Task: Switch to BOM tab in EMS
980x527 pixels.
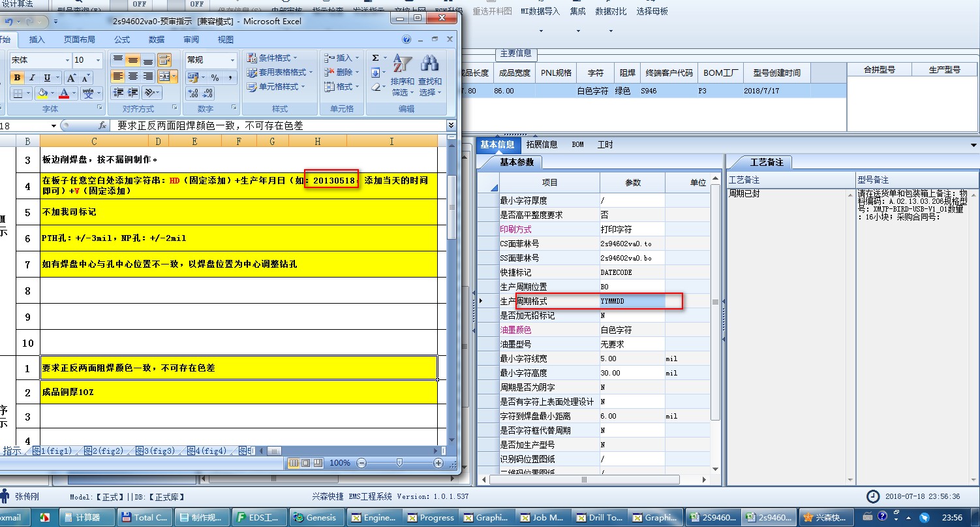Action: pos(578,144)
